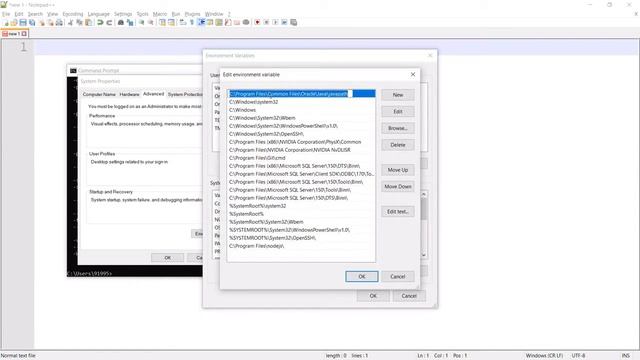The width and height of the screenshot is (640, 360).
Task: Click Run Macro Multiple Times icon
Action: click(284, 22)
